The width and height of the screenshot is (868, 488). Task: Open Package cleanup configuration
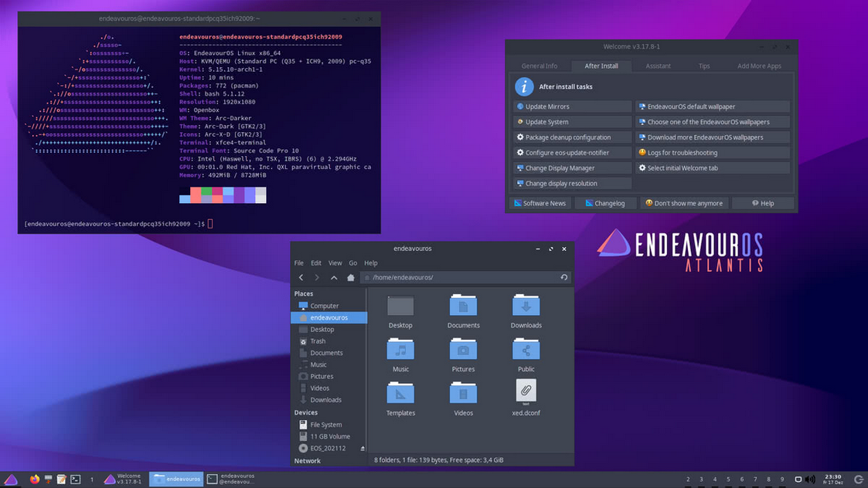[x=573, y=137]
